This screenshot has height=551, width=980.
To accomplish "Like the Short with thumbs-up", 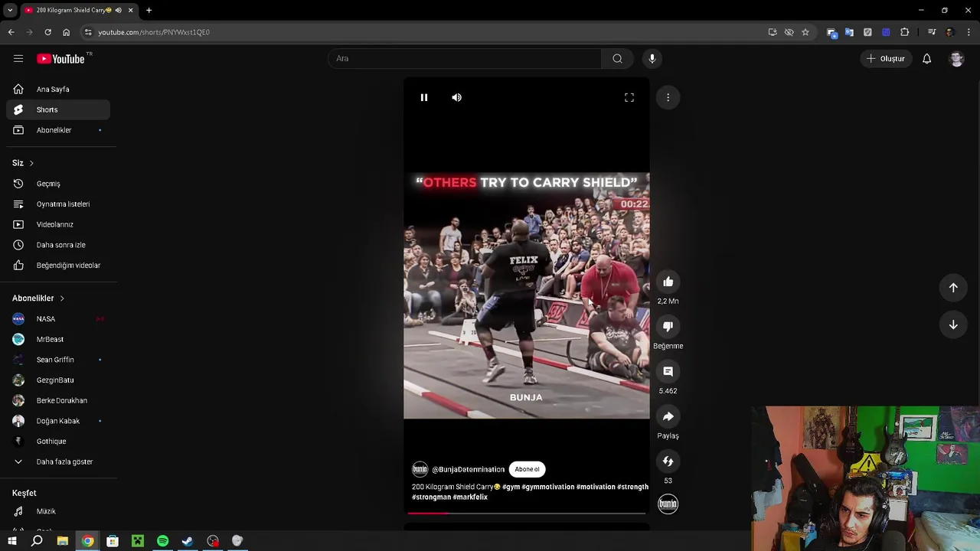I will pyautogui.click(x=668, y=282).
